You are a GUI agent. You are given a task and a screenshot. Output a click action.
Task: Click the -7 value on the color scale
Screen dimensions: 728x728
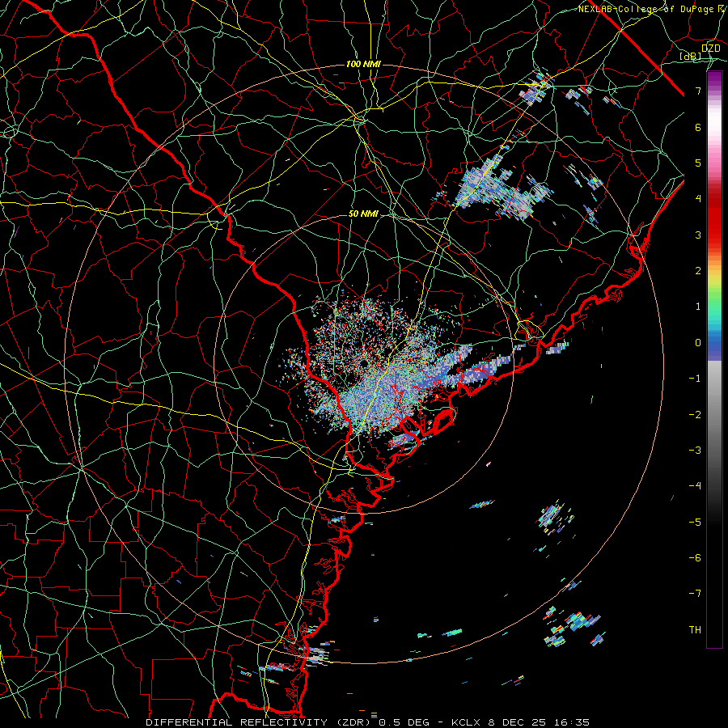coord(695,594)
